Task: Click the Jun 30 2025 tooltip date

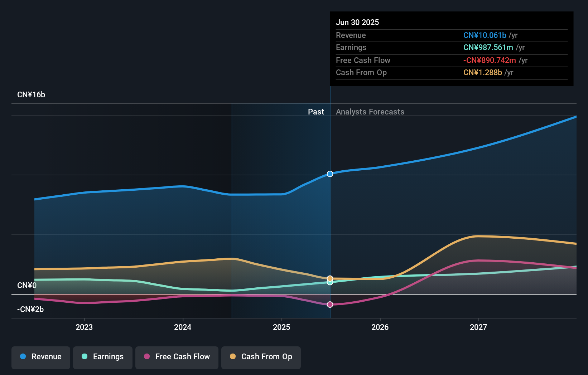Action: (357, 22)
